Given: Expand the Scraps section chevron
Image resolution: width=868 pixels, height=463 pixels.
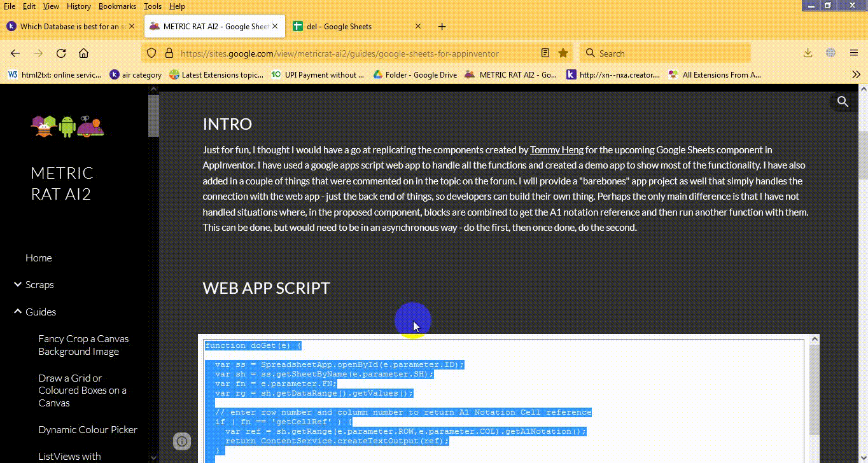Looking at the screenshot, I should (x=17, y=285).
